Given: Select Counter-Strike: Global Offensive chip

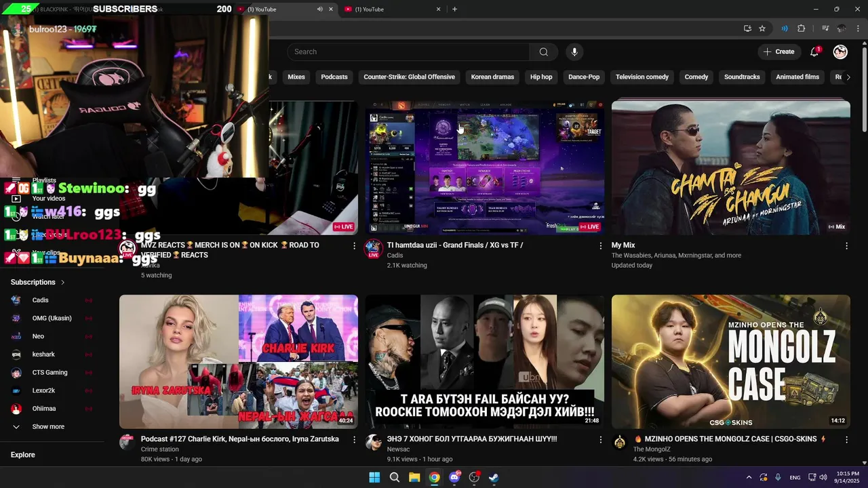Looking at the screenshot, I should (x=409, y=77).
